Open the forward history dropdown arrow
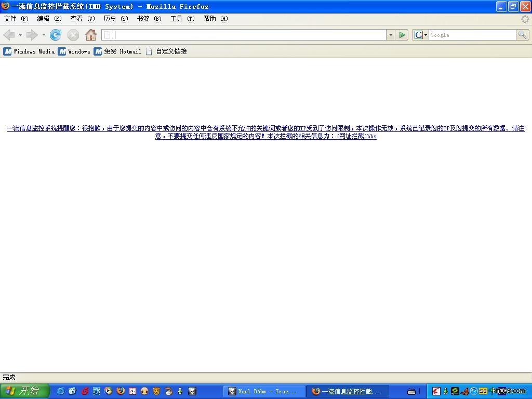The image size is (532, 399). tap(44, 35)
